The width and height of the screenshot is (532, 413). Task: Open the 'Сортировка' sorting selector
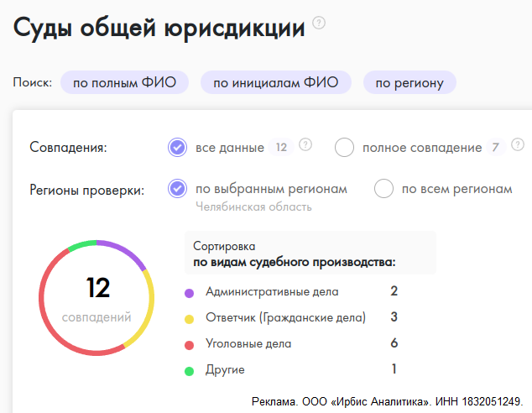(310, 254)
